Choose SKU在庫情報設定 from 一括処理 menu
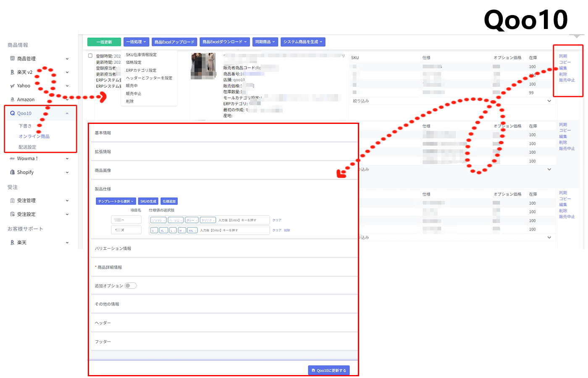The image size is (588, 378). point(141,55)
